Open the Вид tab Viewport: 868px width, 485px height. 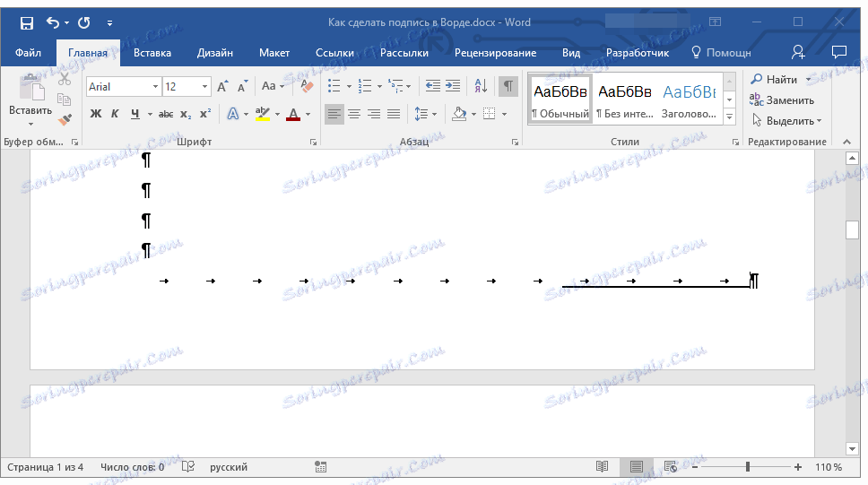571,53
